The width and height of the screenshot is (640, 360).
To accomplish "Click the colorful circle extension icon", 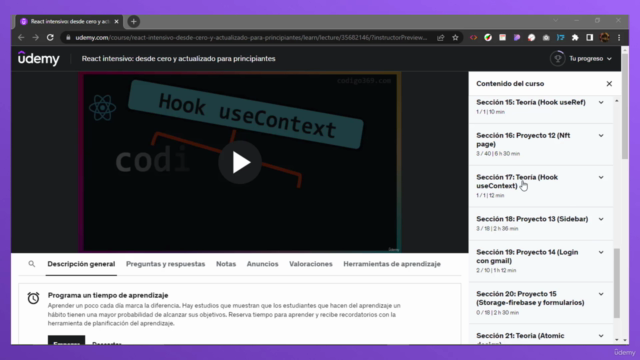I will [x=488, y=38].
